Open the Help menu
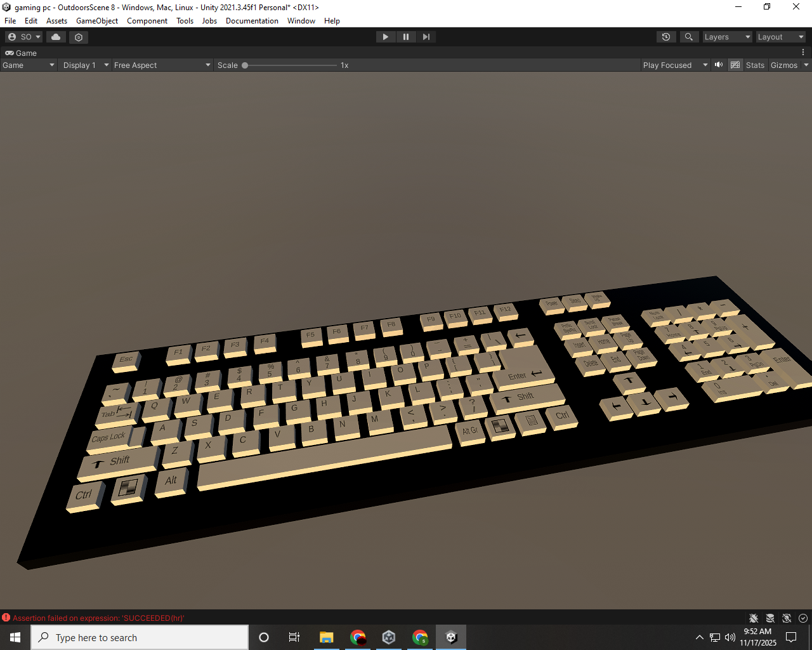This screenshot has width=812, height=650. coord(332,20)
